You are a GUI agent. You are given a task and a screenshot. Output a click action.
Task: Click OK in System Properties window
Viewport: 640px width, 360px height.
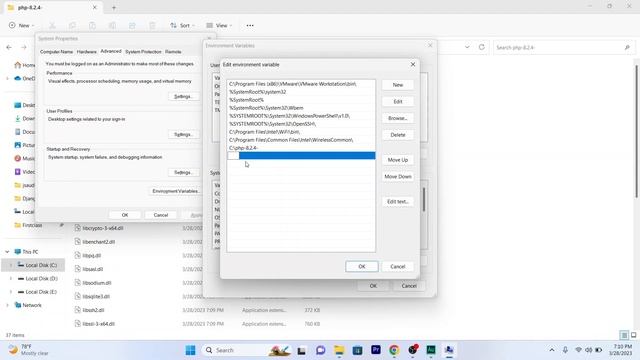coord(125,215)
